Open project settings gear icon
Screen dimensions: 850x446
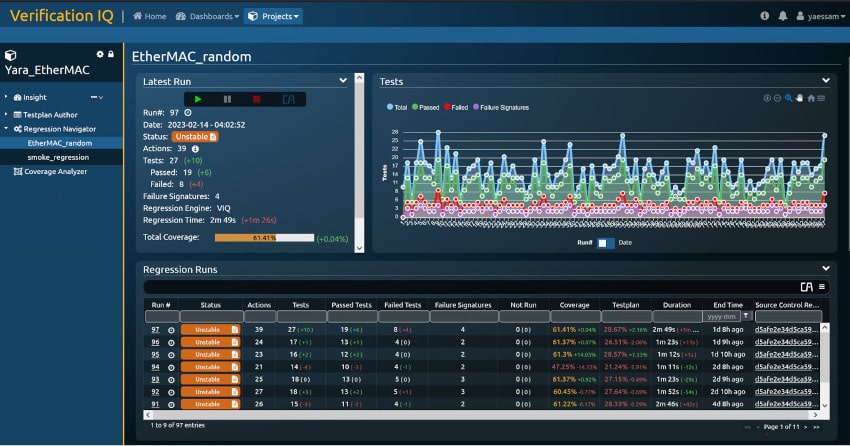[99, 54]
